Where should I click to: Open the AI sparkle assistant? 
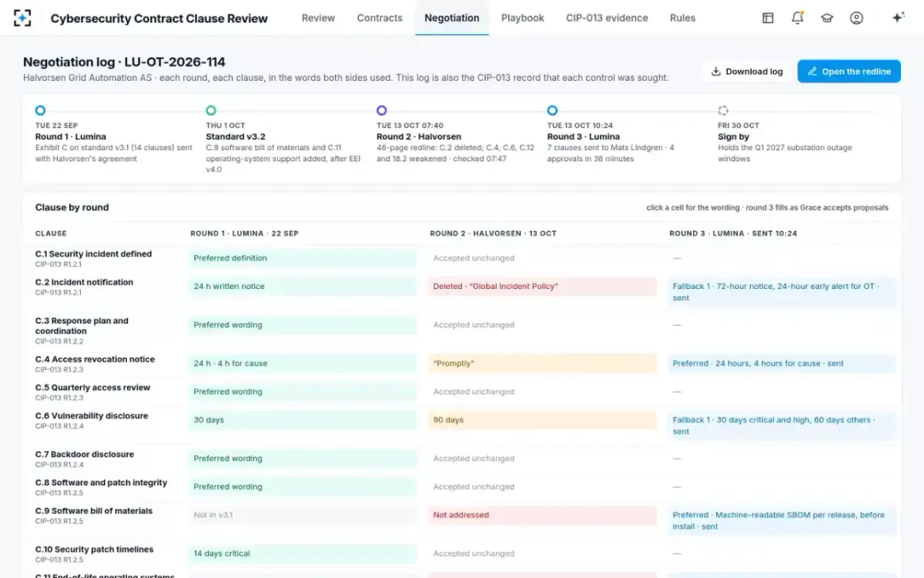point(898,18)
